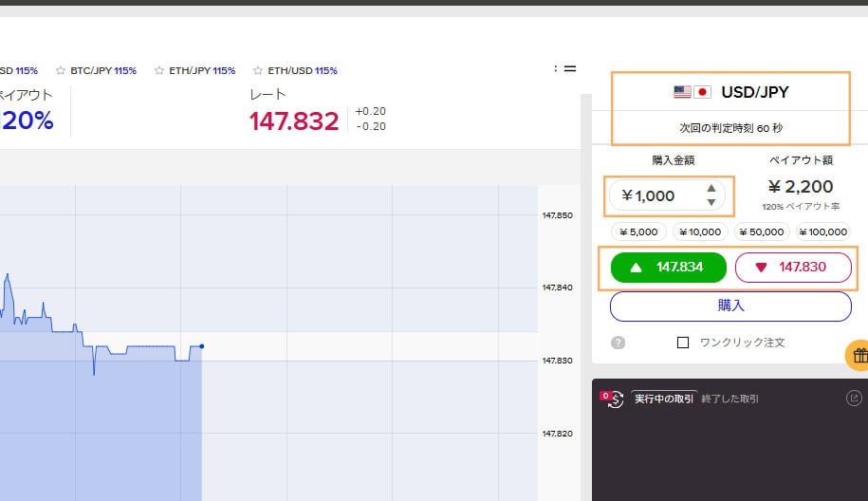Click the USD/JPY asset header
This screenshot has height=501, width=868.
click(730, 92)
